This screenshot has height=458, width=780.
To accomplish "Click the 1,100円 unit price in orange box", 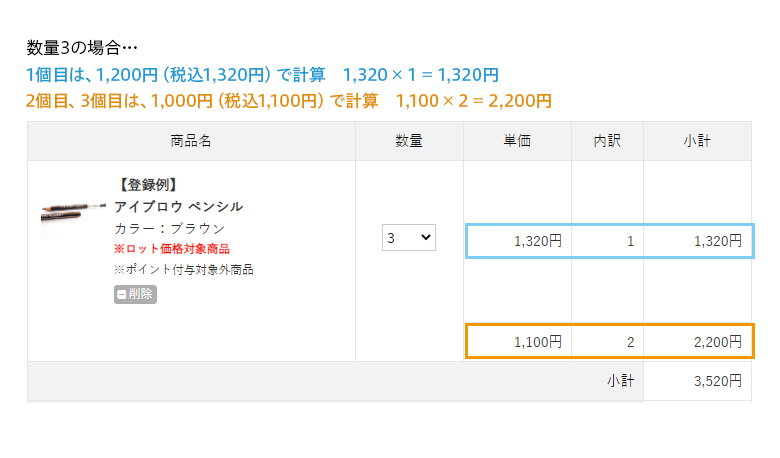I will pyautogui.click(x=537, y=342).
